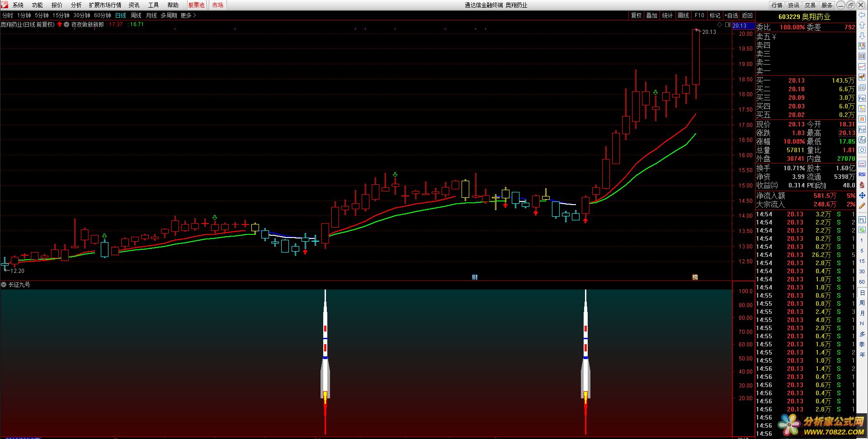Switch to 30分钟 chart period
This screenshot has width=868, height=439.
(82, 15)
